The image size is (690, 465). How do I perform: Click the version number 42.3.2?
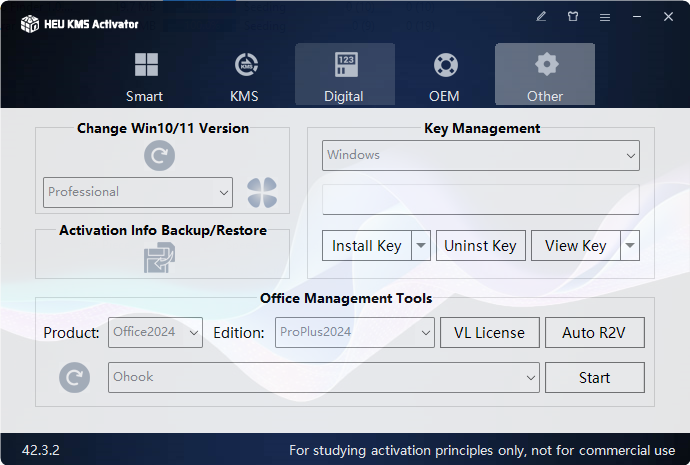40,450
